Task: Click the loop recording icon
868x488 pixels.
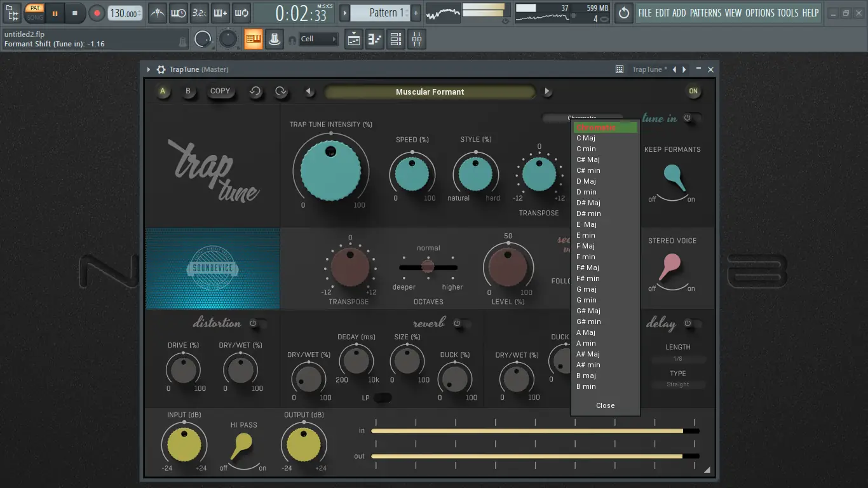Action: click(x=241, y=13)
